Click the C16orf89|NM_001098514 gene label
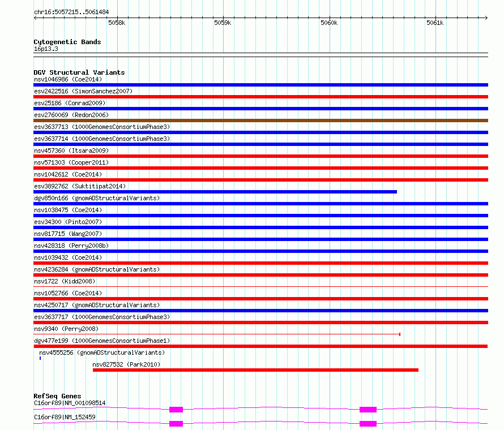Image resolution: width=504 pixels, height=430 pixels. (x=70, y=403)
